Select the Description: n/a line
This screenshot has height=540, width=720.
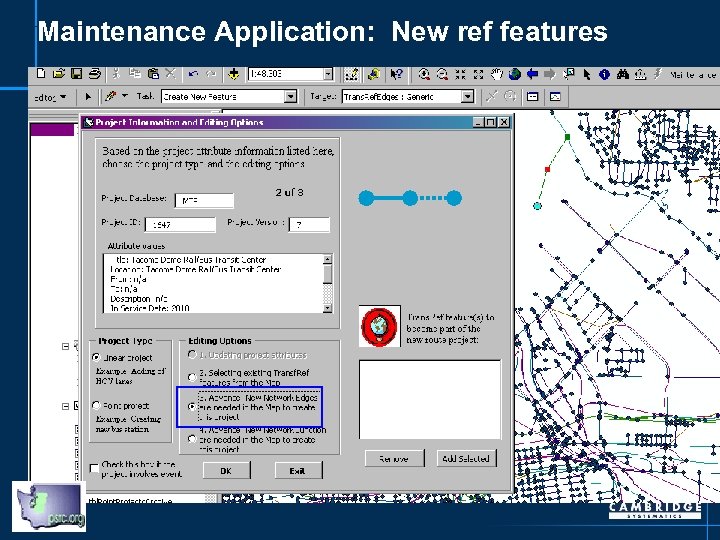139,298
